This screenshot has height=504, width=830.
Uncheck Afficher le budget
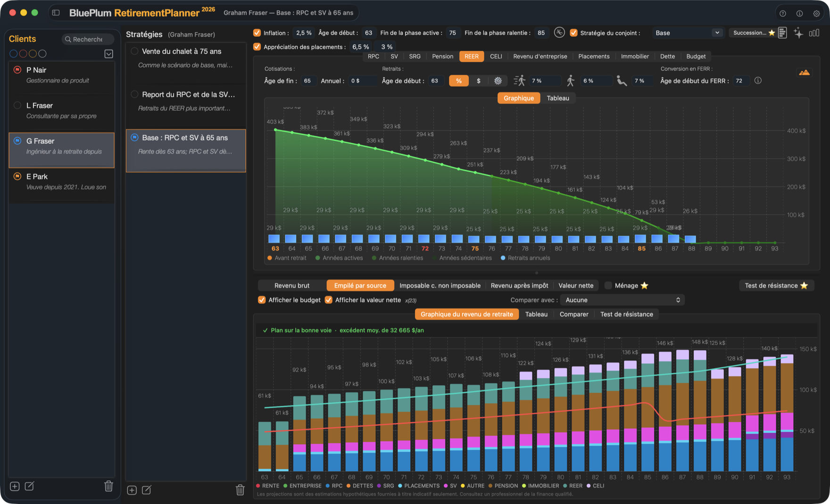click(x=262, y=300)
